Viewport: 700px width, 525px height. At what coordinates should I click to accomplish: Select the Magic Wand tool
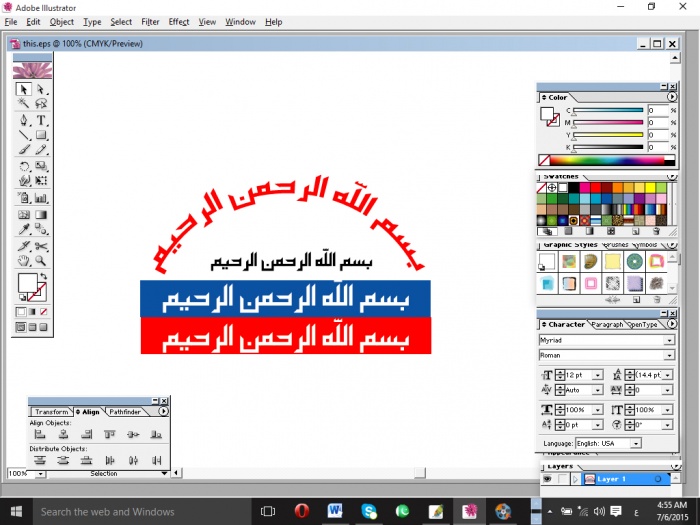point(24,104)
